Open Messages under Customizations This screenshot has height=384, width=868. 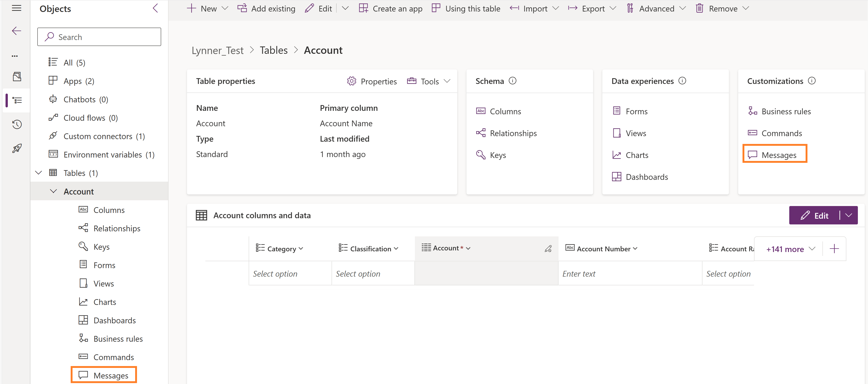[778, 155]
